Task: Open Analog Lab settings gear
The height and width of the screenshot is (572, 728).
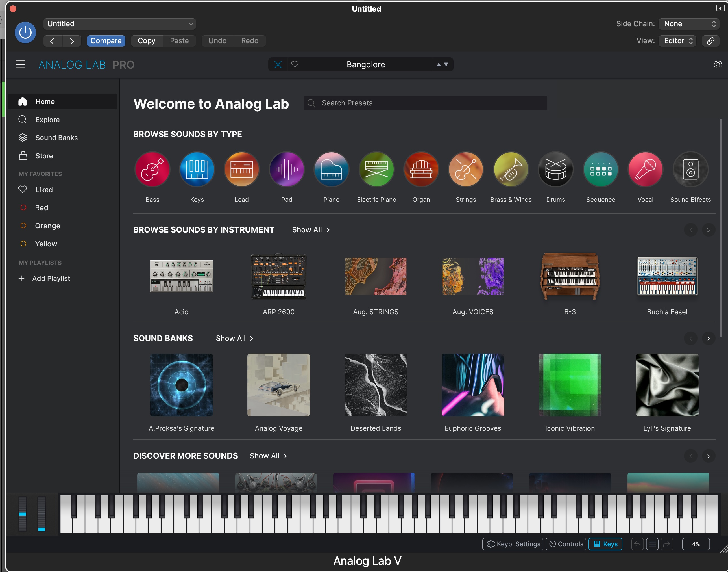Action: 717,64
